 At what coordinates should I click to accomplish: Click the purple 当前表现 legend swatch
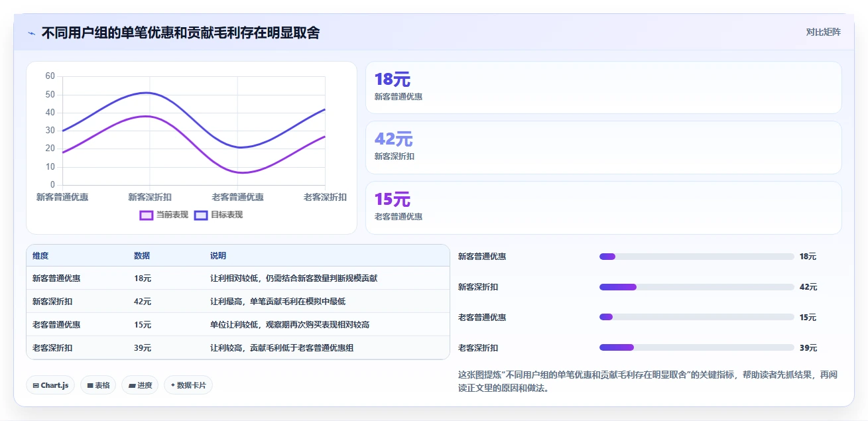pos(147,215)
